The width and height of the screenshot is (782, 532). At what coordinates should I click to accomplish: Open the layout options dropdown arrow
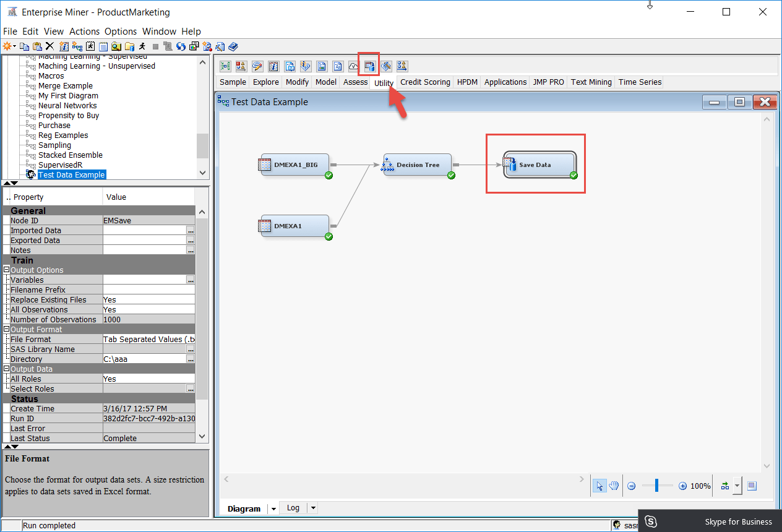pyautogui.click(x=737, y=486)
